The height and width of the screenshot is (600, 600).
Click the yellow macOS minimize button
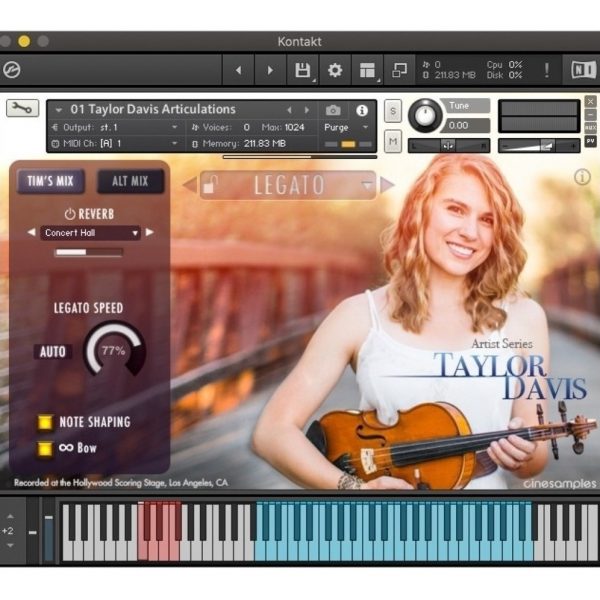tap(24, 41)
